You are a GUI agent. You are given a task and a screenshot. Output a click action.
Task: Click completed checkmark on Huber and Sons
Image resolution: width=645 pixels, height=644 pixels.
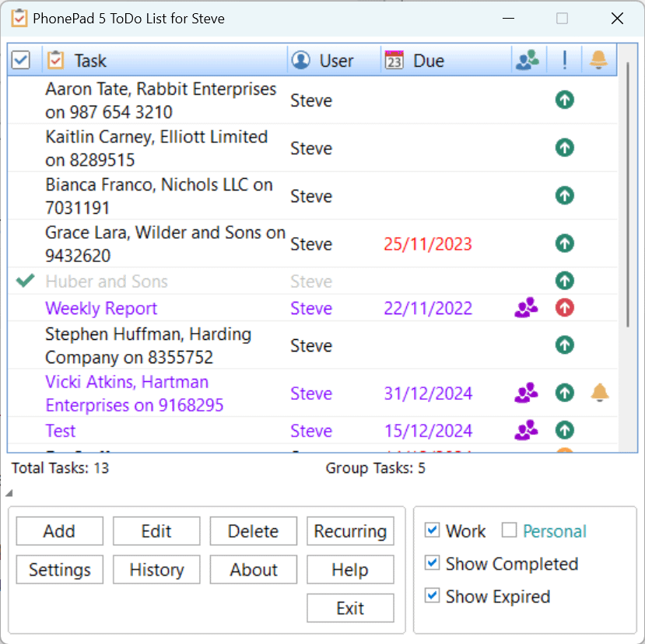pos(25,281)
